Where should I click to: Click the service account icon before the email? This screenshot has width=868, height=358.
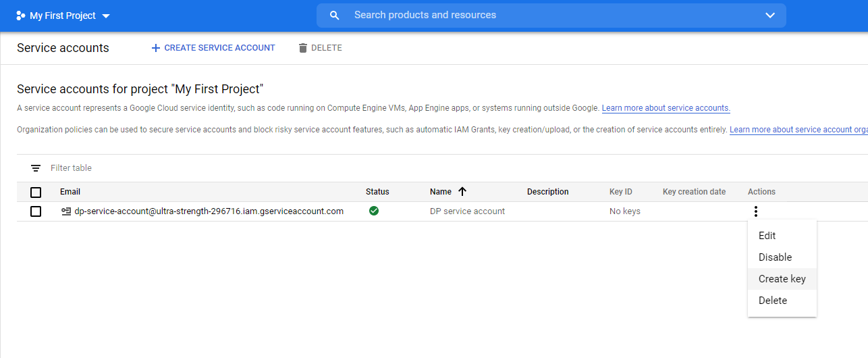(x=66, y=211)
